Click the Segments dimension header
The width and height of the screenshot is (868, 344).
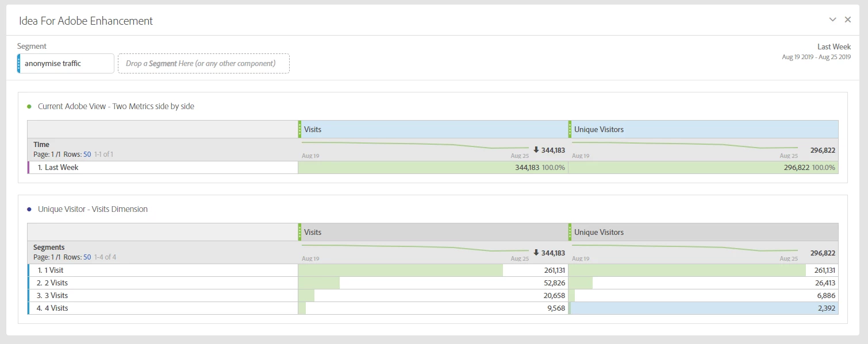click(x=49, y=248)
